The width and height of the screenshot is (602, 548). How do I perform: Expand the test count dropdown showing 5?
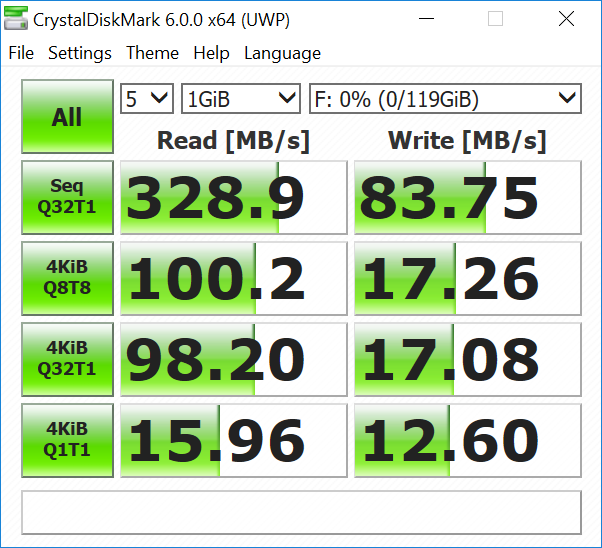point(147,99)
